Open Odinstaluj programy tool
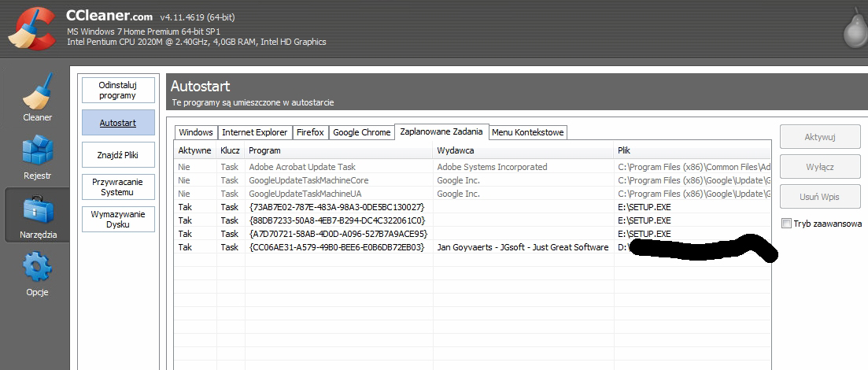The image size is (868, 370). pyautogui.click(x=118, y=91)
